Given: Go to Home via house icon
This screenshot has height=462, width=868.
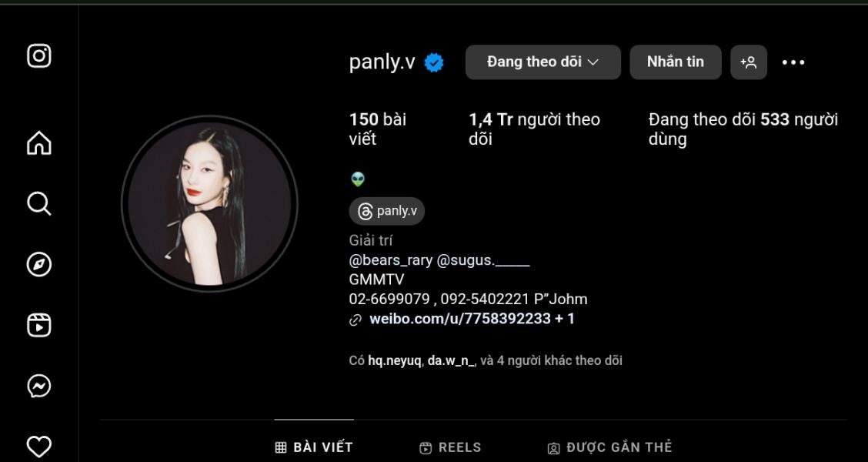Looking at the screenshot, I should tap(38, 143).
